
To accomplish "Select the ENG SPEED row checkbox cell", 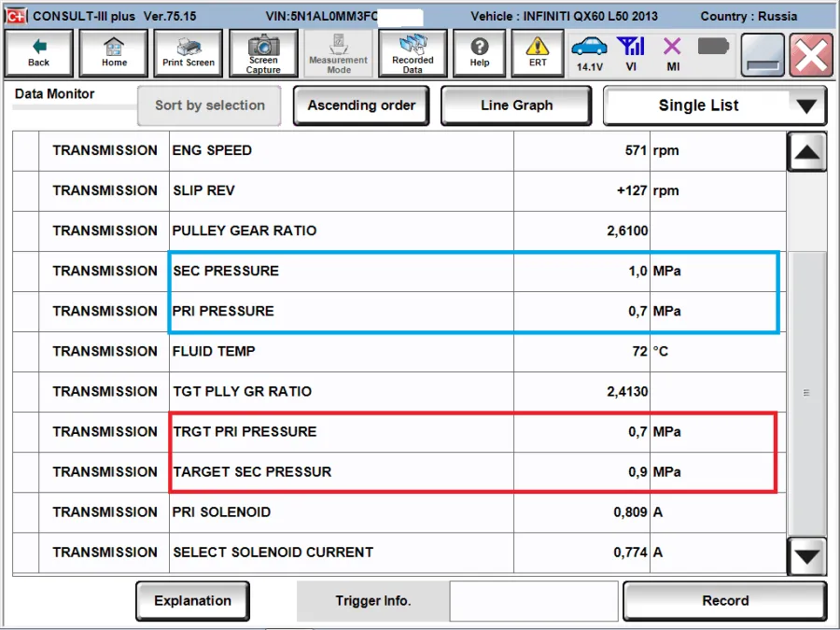I will 26,151.
